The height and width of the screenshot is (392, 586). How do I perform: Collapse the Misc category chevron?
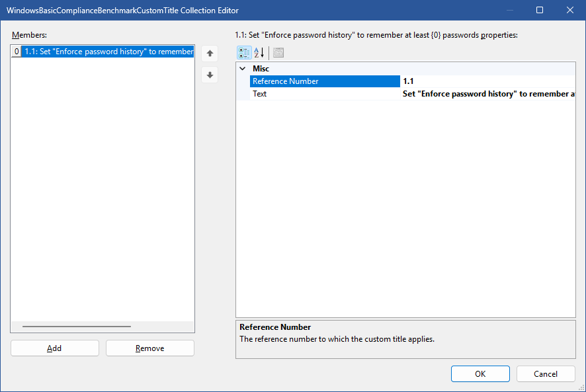[243, 69]
